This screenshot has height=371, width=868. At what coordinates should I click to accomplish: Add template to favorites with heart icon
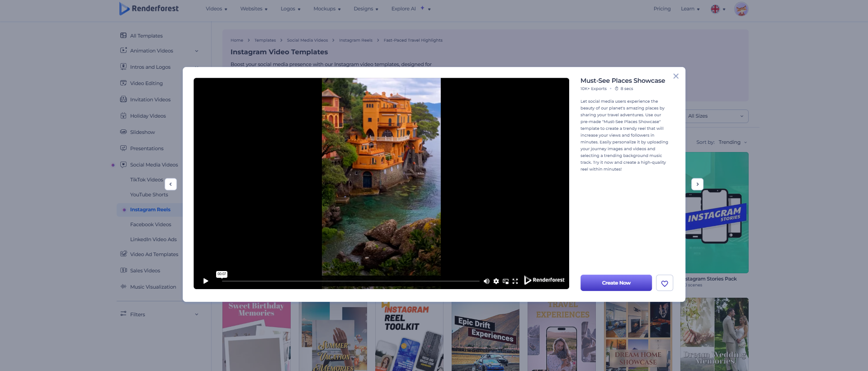664,283
